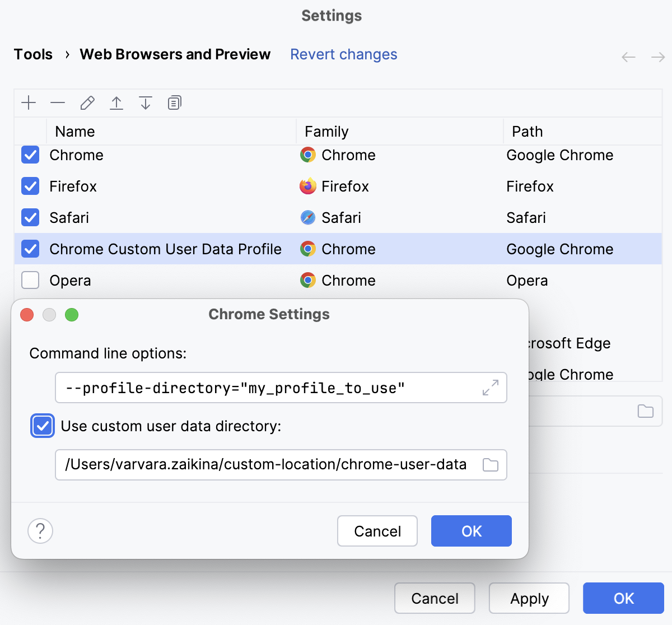Select Web Browsers and Preview breadcrumb
Image resolution: width=672 pixels, height=625 pixels.
[x=175, y=54]
